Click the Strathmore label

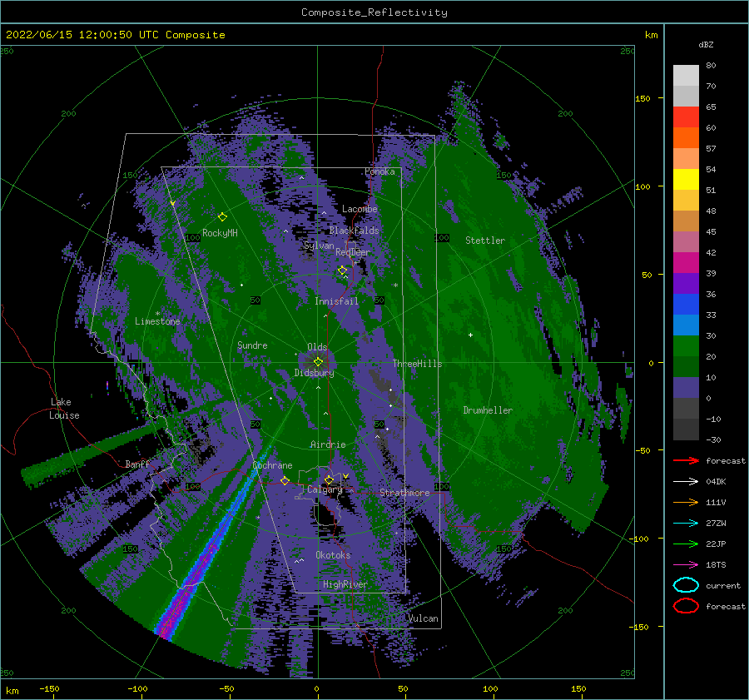point(404,493)
